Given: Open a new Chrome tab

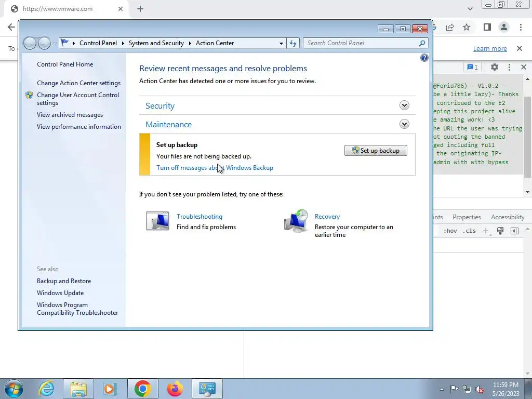Looking at the screenshot, I should point(140,9).
